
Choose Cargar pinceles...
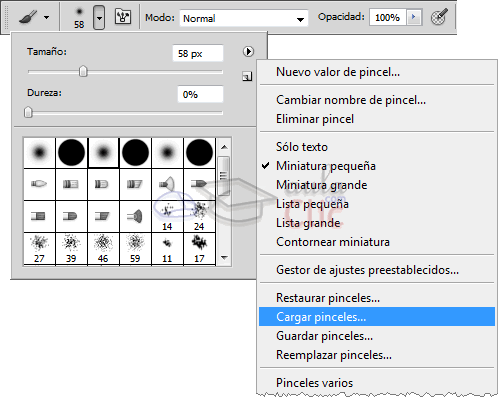pyautogui.click(x=377, y=317)
